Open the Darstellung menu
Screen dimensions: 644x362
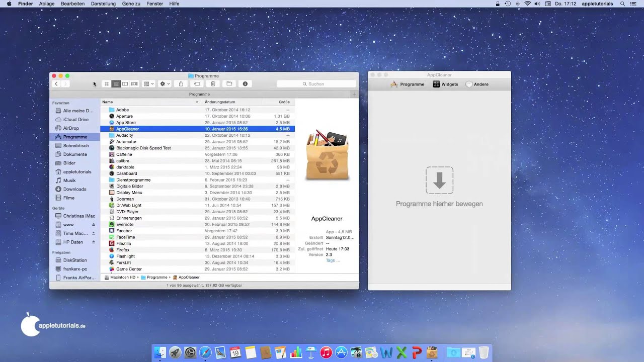(103, 4)
